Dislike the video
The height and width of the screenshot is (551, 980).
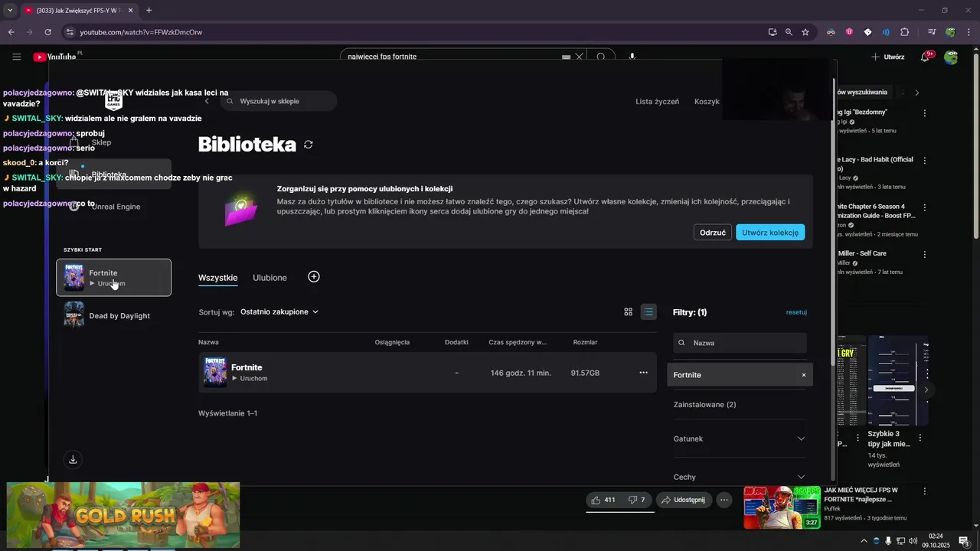pyautogui.click(x=637, y=500)
